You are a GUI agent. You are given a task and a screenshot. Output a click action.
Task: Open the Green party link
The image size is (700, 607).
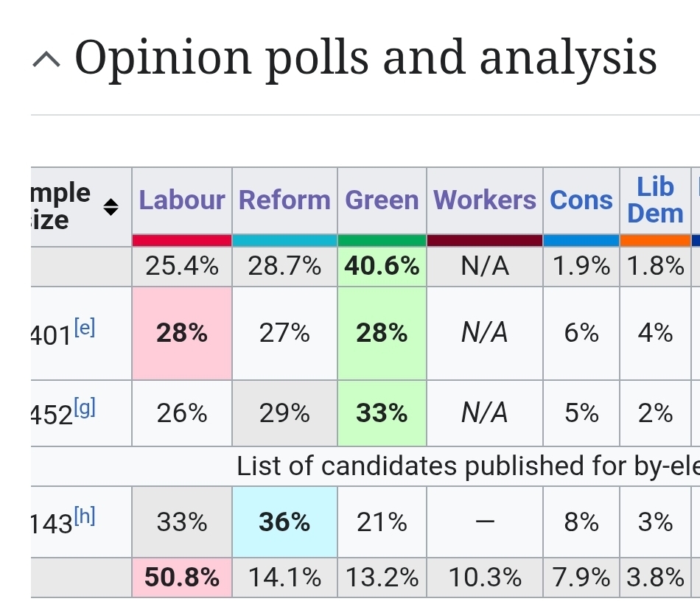pos(382,200)
